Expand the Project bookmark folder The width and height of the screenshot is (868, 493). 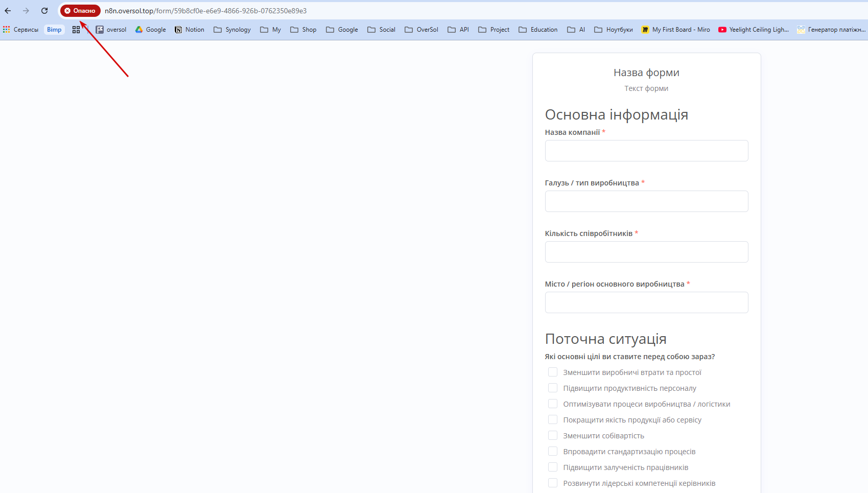point(494,30)
